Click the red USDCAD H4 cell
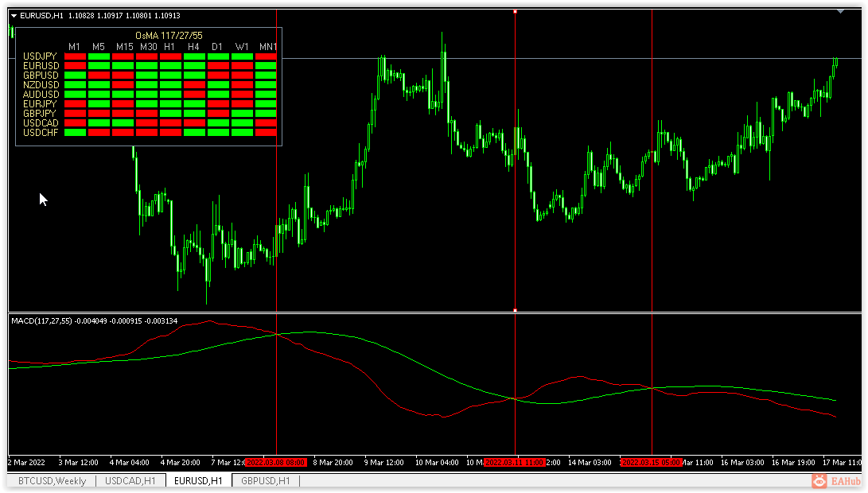The image size is (868, 493). coord(194,122)
